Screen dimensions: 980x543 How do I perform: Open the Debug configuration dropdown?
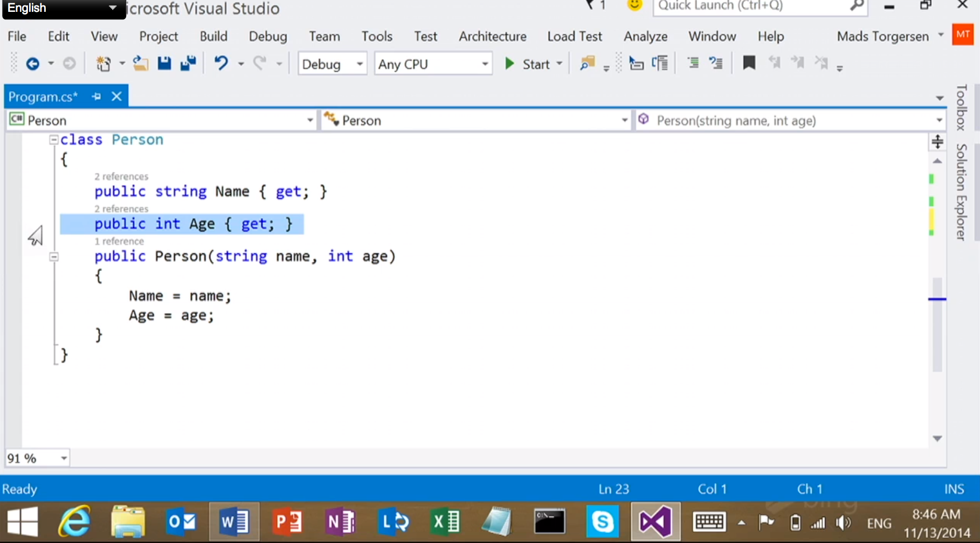[333, 64]
